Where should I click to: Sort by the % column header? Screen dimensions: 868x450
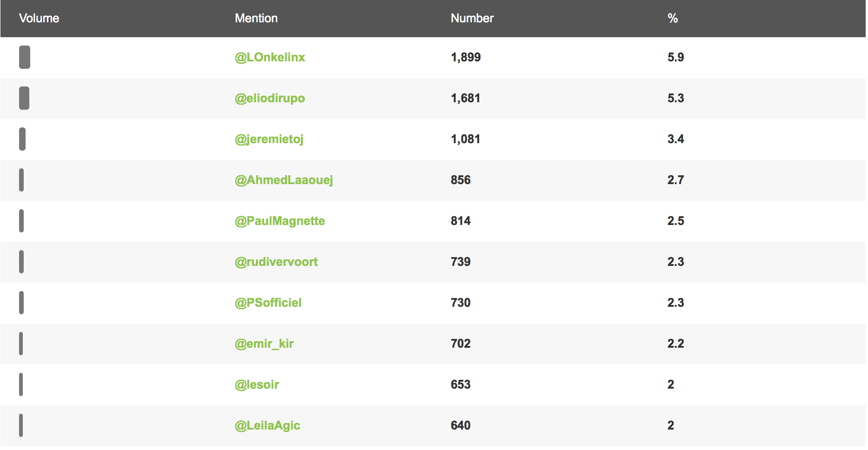[673, 18]
